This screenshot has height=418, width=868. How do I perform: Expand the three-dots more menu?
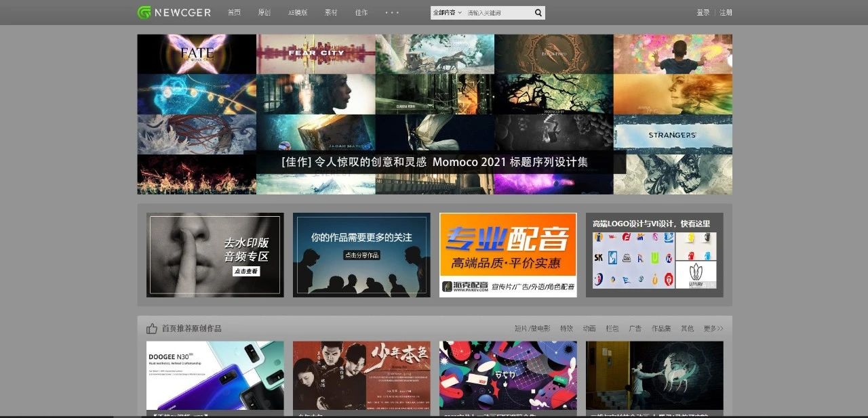tap(392, 13)
